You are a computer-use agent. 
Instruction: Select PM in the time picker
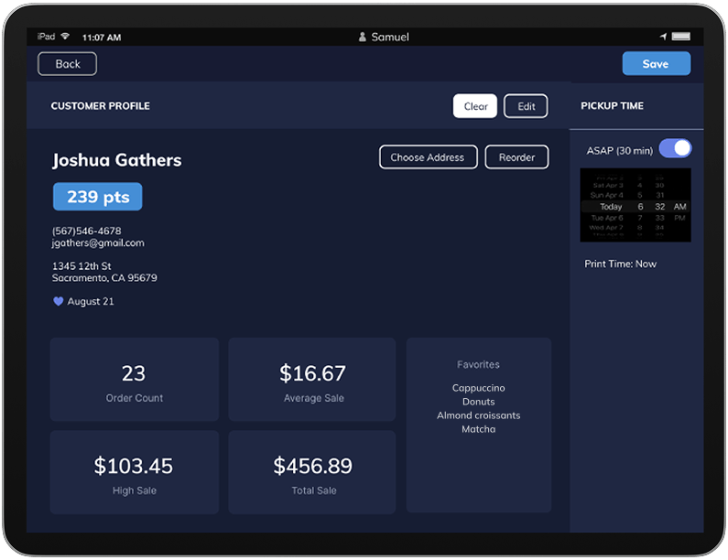tap(679, 218)
